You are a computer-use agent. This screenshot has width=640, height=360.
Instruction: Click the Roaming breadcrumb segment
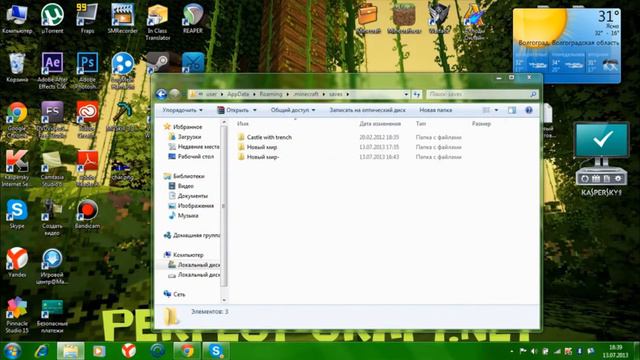[271, 94]
